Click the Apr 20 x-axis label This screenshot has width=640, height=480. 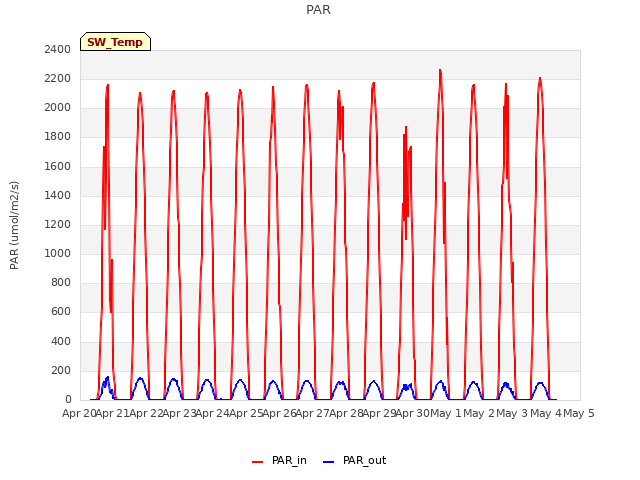pyautogui.click(x=79, y=413)
